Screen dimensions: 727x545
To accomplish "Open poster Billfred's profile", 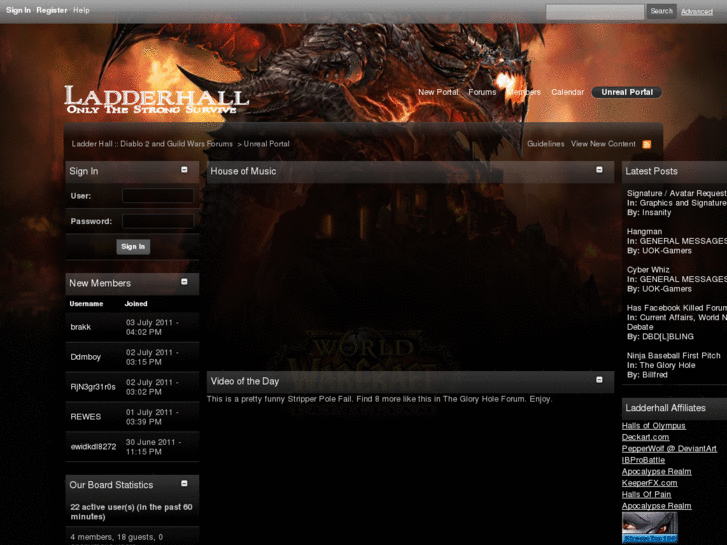I will [655, 375].
